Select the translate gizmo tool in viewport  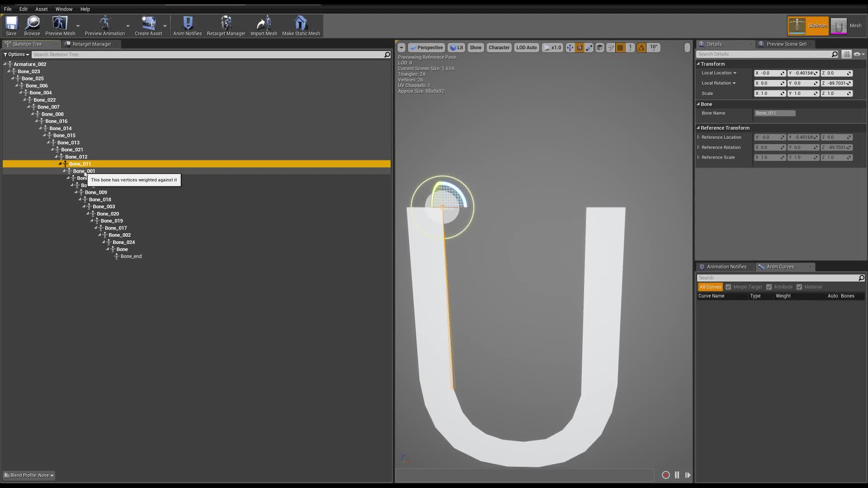(570, 47)
